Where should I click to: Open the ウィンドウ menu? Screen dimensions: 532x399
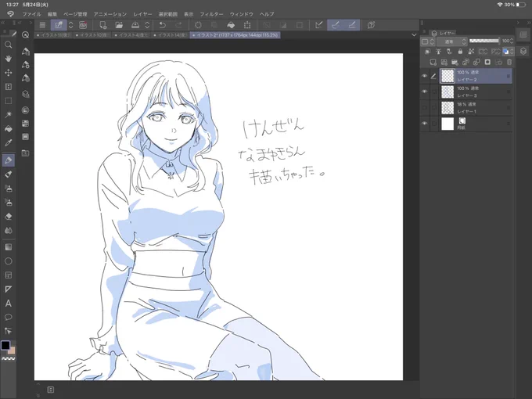click(x=242, y=14)
